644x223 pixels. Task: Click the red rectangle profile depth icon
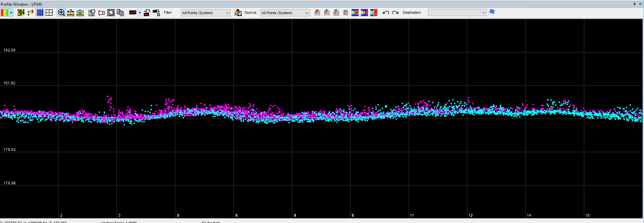101,13
